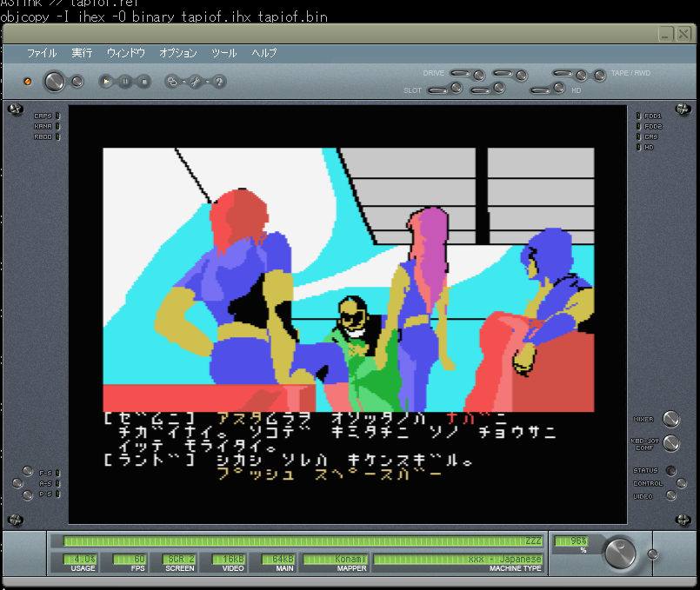The width and height of the screenshot is (700, 590).
Task: Click the yellow プッシュ スペースバー prompt
Action: click(330, 474)
